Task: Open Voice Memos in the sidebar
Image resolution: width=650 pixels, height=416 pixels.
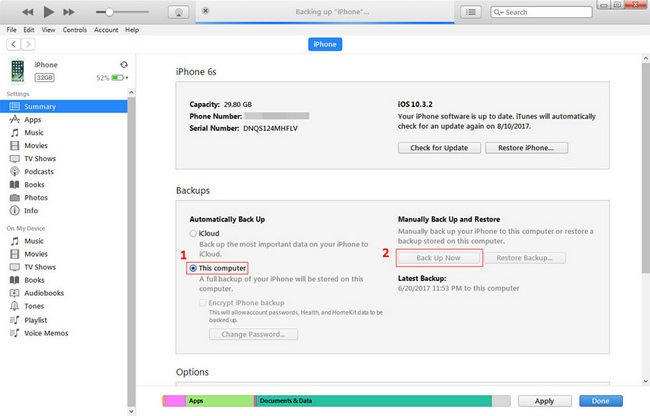Action: [46, 333]
